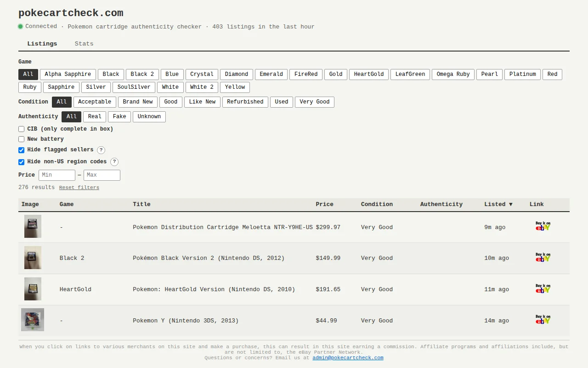View the Pokemon Y listing thumbnail

point(33,320)
